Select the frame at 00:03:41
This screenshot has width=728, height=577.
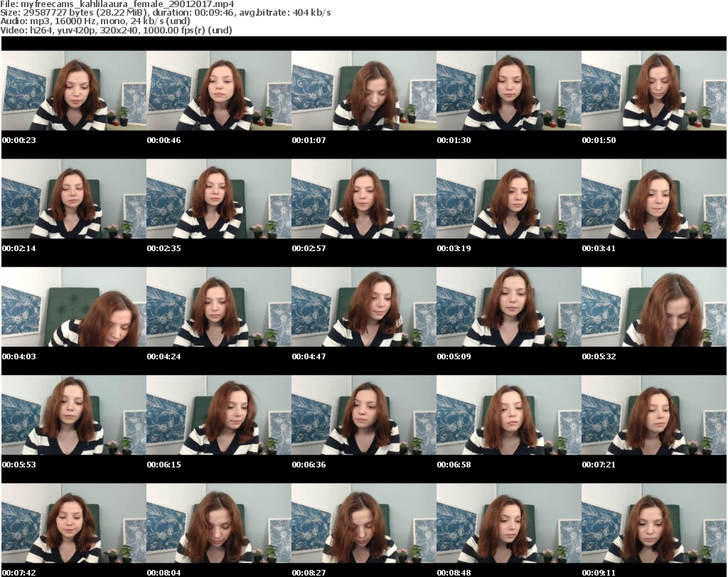click(654, 198)
